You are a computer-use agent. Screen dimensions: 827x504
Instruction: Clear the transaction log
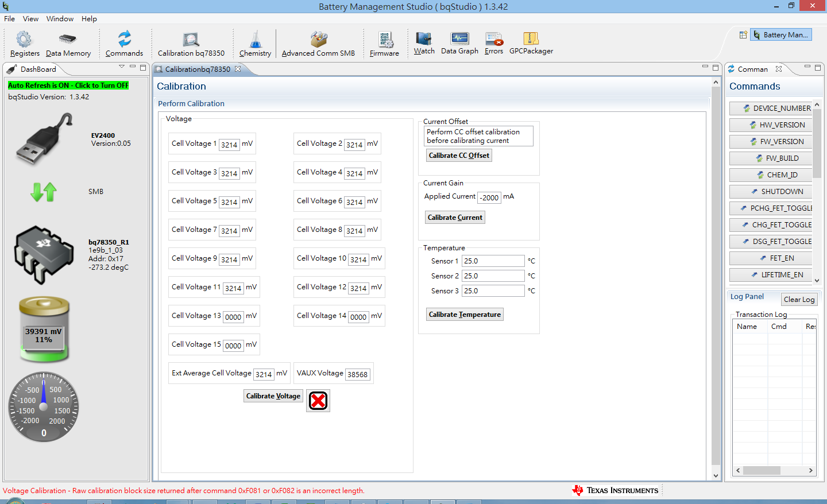[x=799, y=300]
